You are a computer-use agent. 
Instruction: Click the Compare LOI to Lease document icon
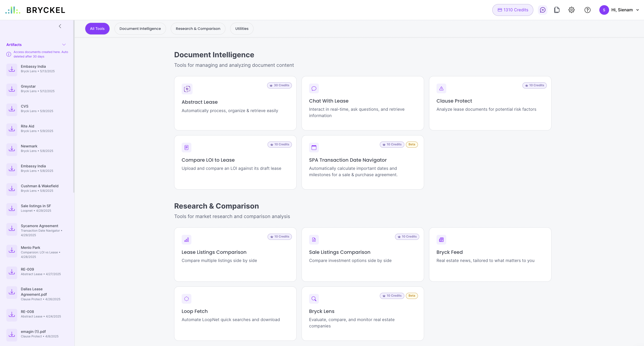[186, 148]
